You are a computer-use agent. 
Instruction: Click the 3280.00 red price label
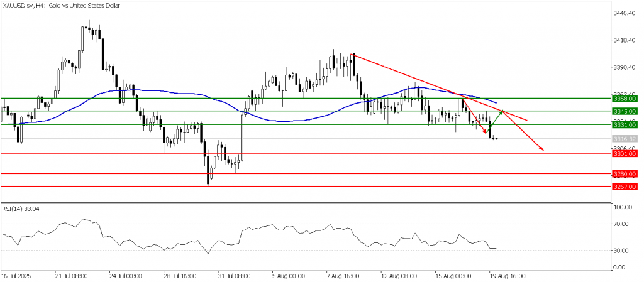625,174
